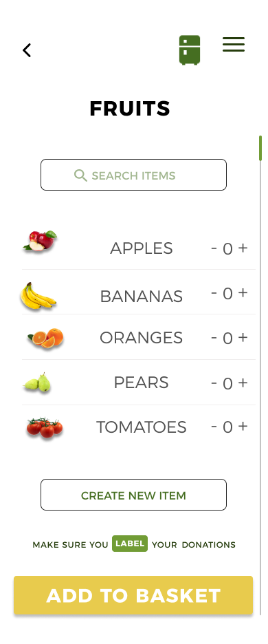The image size is (268, 644).
Task: Tap the pears image
Action: point(37,383)
